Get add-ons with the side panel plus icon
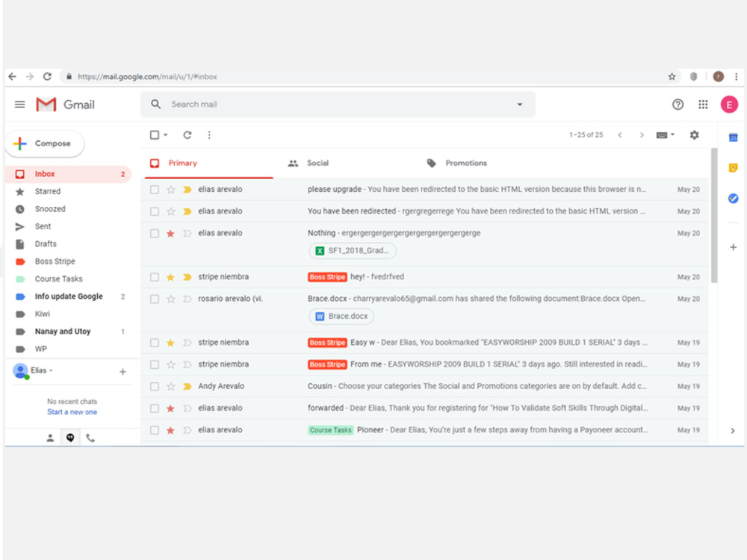The width and height of the screenshot is (747, 560). pyautogui.click(x=733, y=247)
